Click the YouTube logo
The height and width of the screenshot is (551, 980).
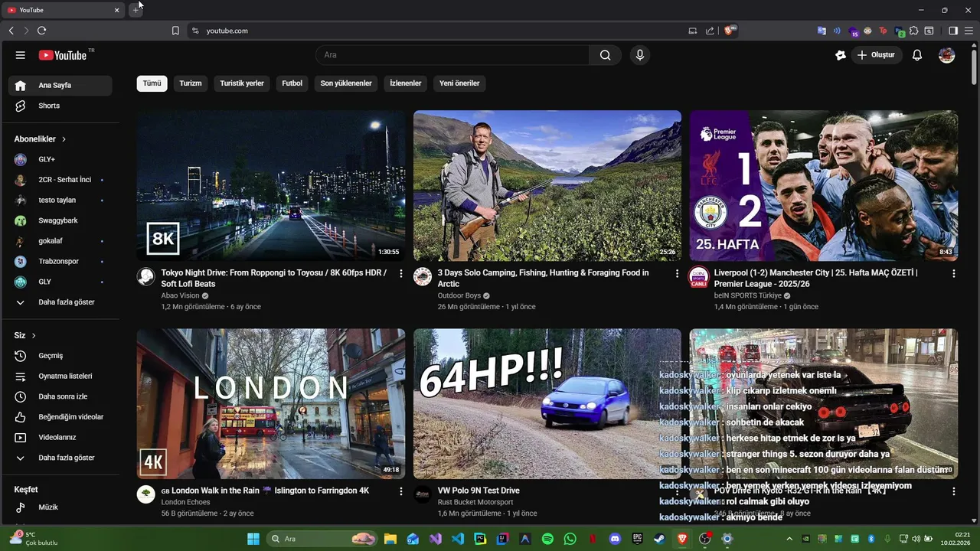(63, 55)
